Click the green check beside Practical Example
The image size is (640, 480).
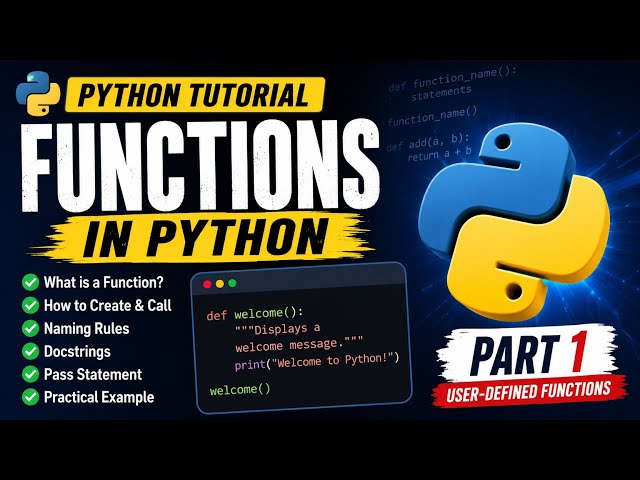(30, 397)
